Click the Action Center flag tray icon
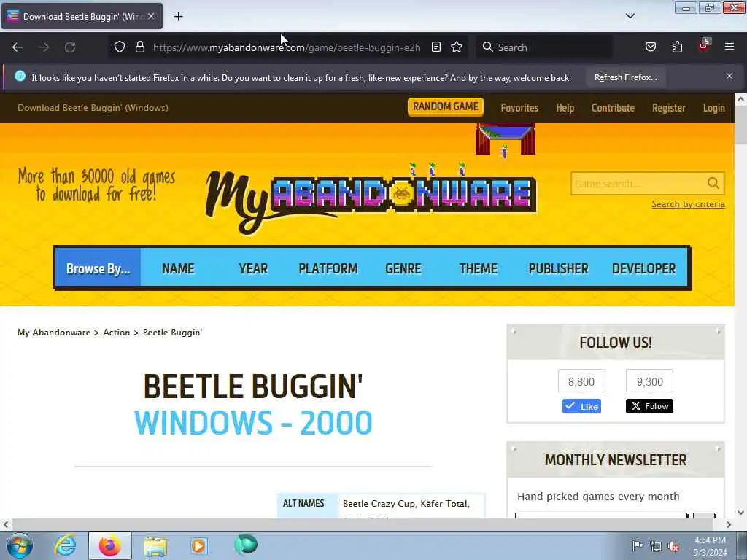This screenshot has width=747, height=560. coord(637,545)
